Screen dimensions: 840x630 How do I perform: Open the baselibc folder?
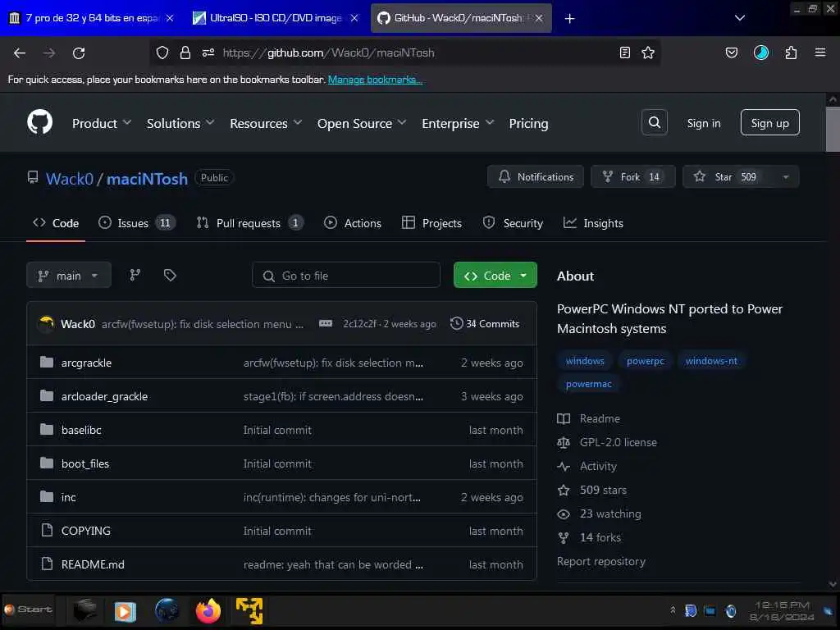81,430
